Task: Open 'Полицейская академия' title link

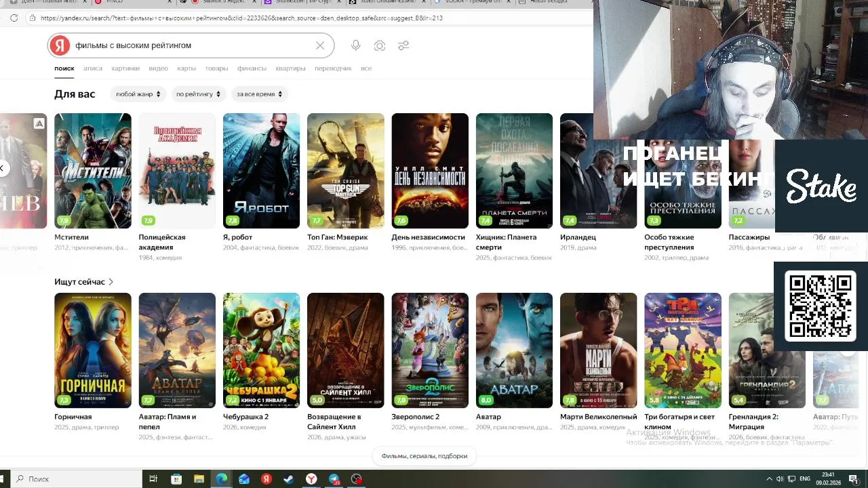Action: pyautogui.click(x=162, y=242)
